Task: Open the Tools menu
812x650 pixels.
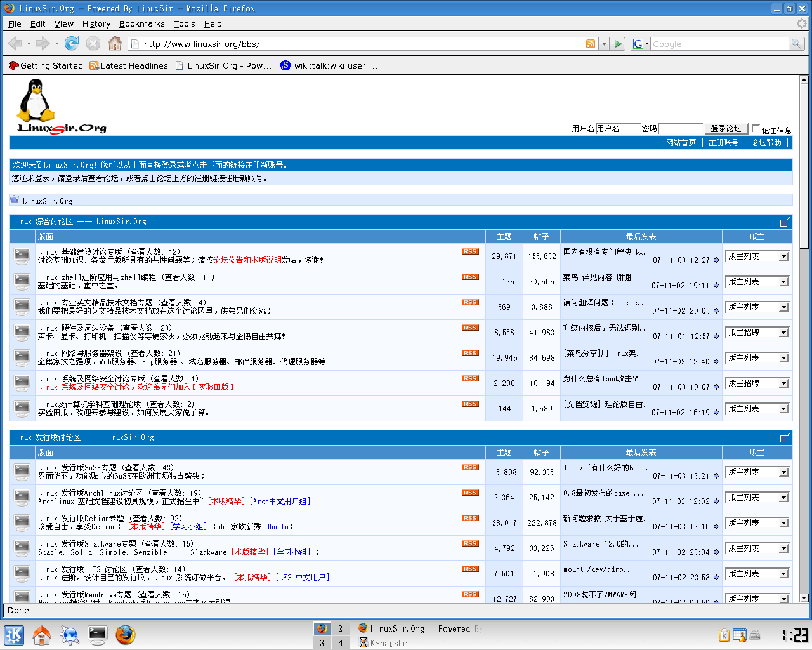Action: coord(185,24)
